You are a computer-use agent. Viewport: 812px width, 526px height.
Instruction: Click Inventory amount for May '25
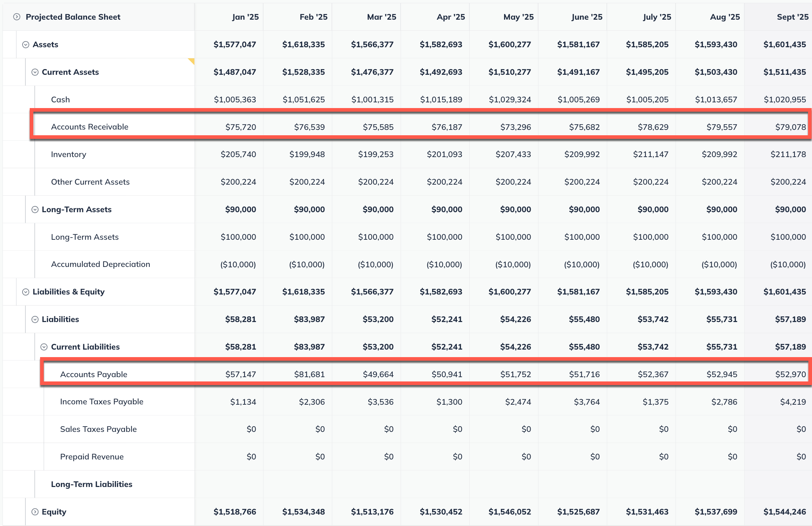(x=513, y=155)
